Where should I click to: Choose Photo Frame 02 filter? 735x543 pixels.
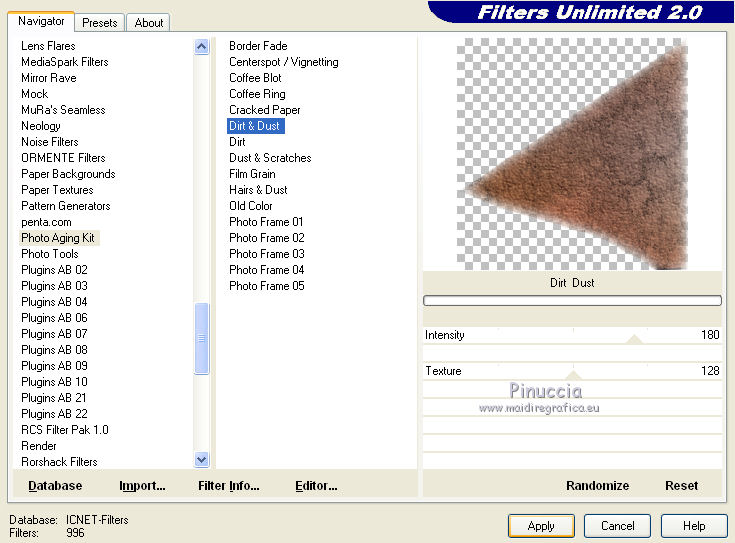tap(266, 238)
